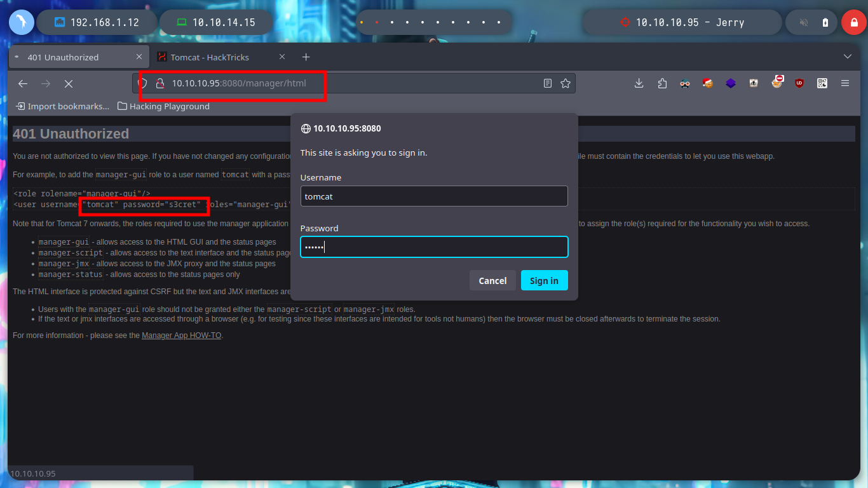Open the Firefox hamburger menu
The width and height of the screenshot is (868, 488).
click(x=845, y=83)
